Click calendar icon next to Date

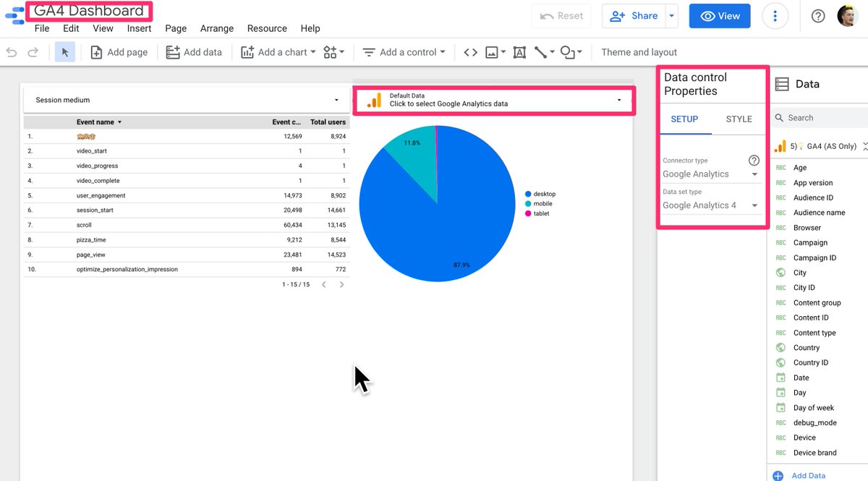point(780,378)
